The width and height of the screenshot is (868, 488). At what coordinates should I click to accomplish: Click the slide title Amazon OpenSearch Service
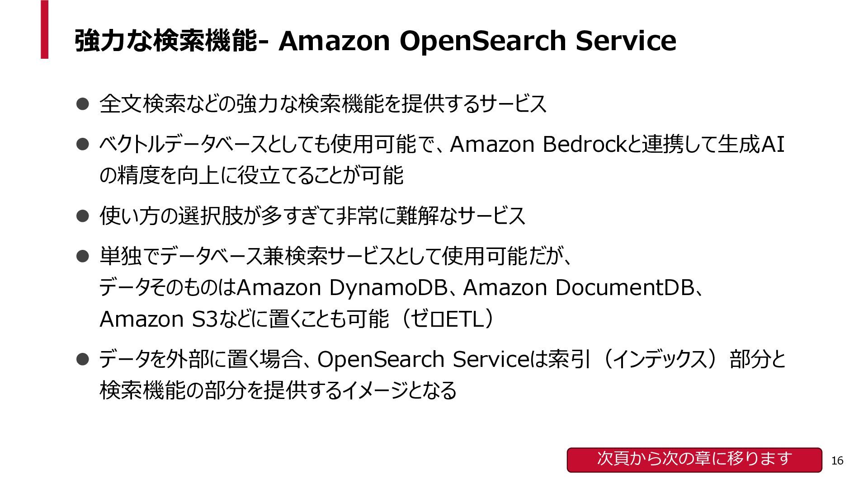pos(477,41)
